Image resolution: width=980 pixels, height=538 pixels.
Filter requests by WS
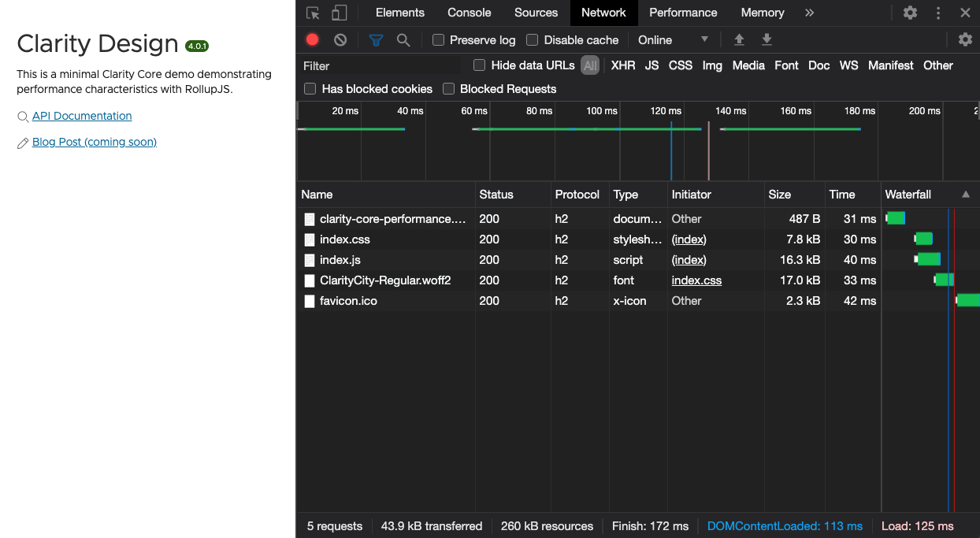[x=848, y=65]
